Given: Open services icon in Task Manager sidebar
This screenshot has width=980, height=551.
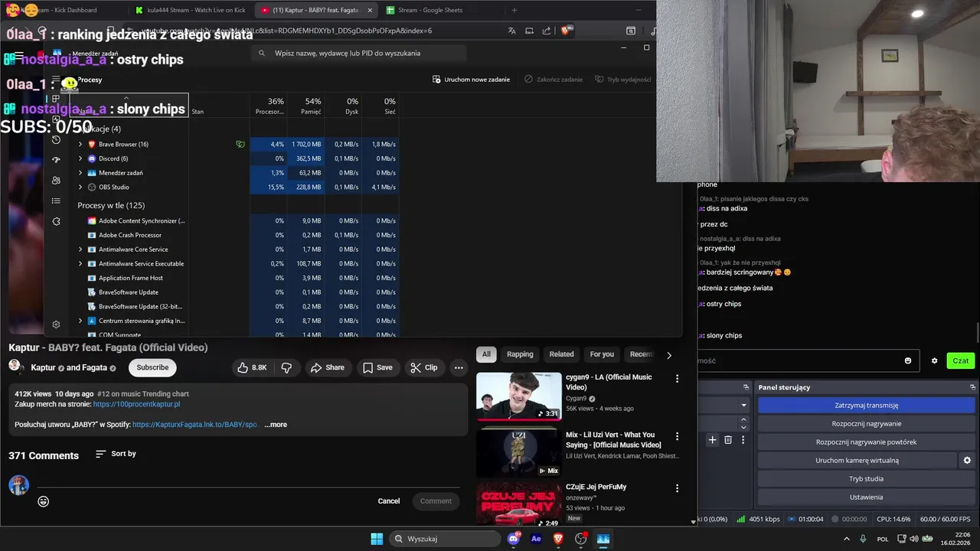Looking at the screenshot, I should pyautogui.click(x=56, y=221).
